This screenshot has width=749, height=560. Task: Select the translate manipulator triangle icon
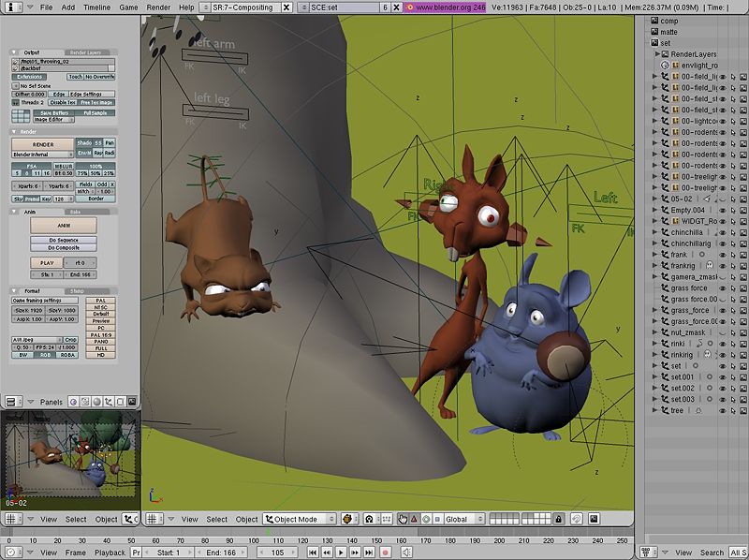(x=414, y=519)
